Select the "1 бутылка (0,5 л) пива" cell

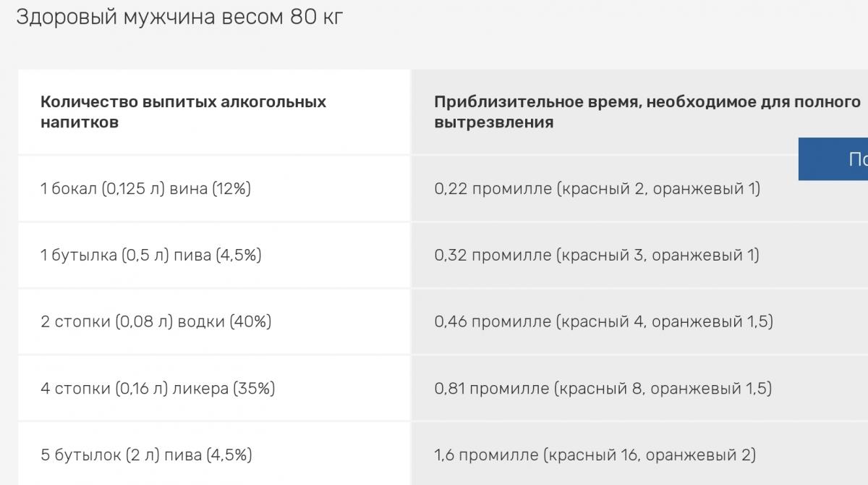tap(150, 256)
